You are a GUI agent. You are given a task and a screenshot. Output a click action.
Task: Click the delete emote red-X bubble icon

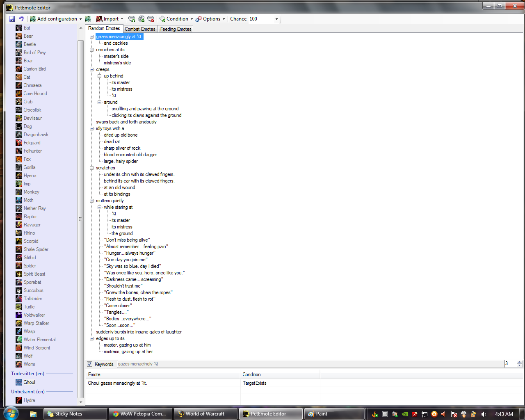tap(151, 19)
